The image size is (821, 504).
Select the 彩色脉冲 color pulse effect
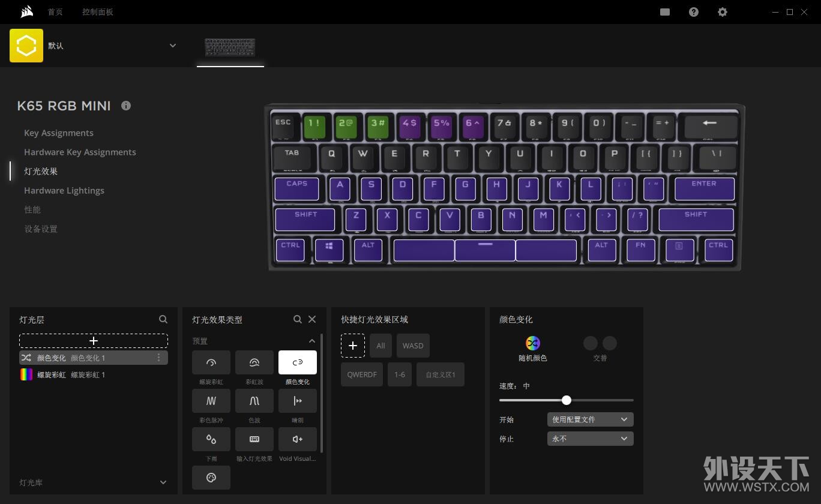click(211, 401)
